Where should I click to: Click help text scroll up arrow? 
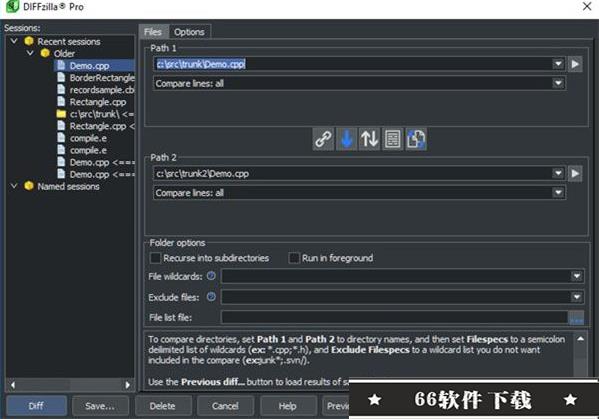click(x=581, y=339)
